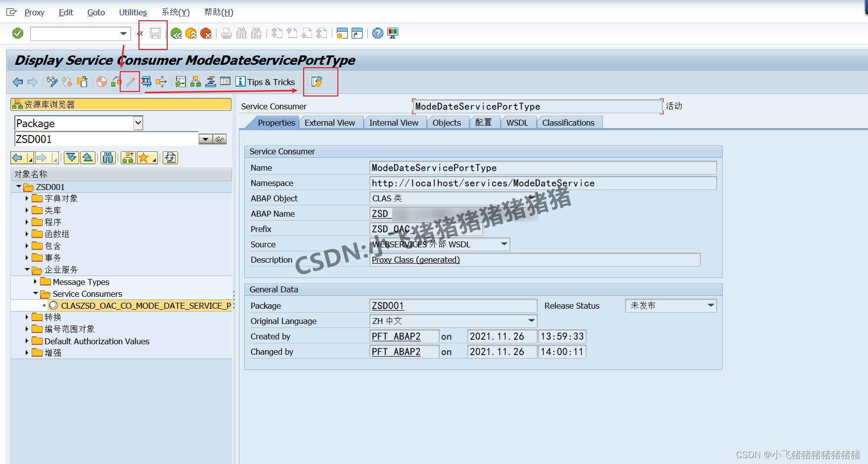Image resolution: width=868 pixels, height=464 pixels.
Task: Click the browser Find binoculars icon
Action: point(108,158)
